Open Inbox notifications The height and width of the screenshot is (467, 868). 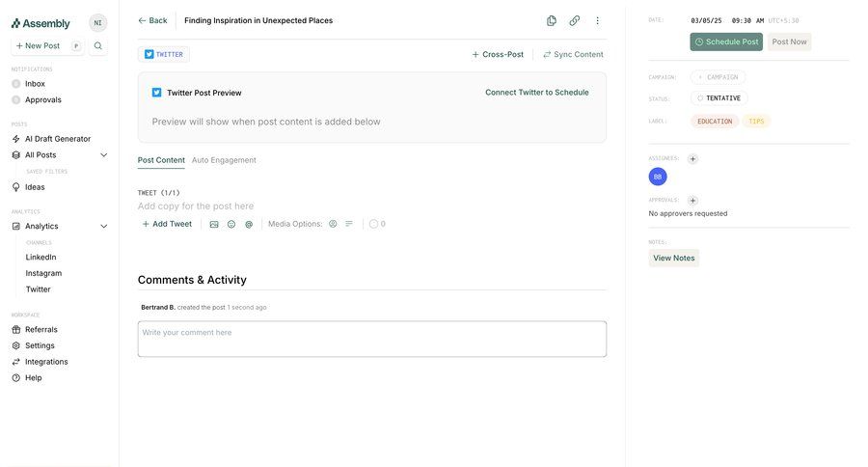[x=35, y=84]
